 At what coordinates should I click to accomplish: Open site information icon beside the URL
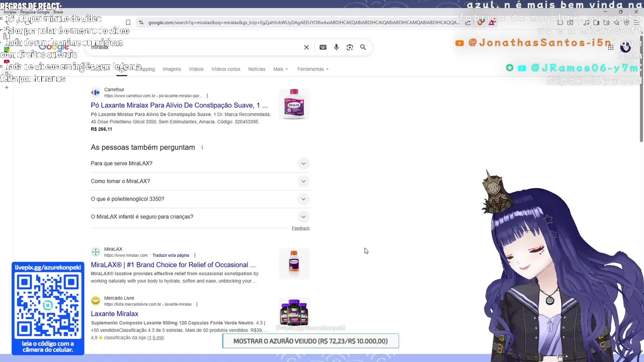pyautogui.click(x=141, y=23)
